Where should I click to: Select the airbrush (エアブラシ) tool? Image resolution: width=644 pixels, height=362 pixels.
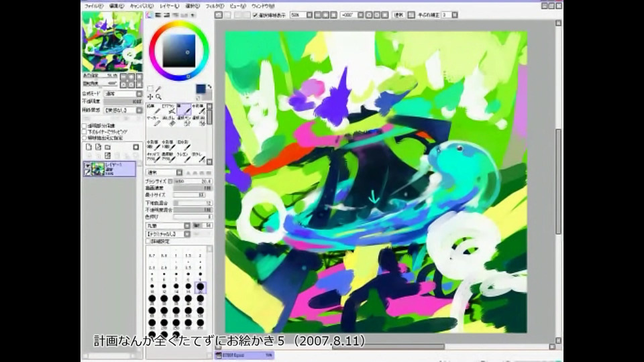(x=168, y=109)
